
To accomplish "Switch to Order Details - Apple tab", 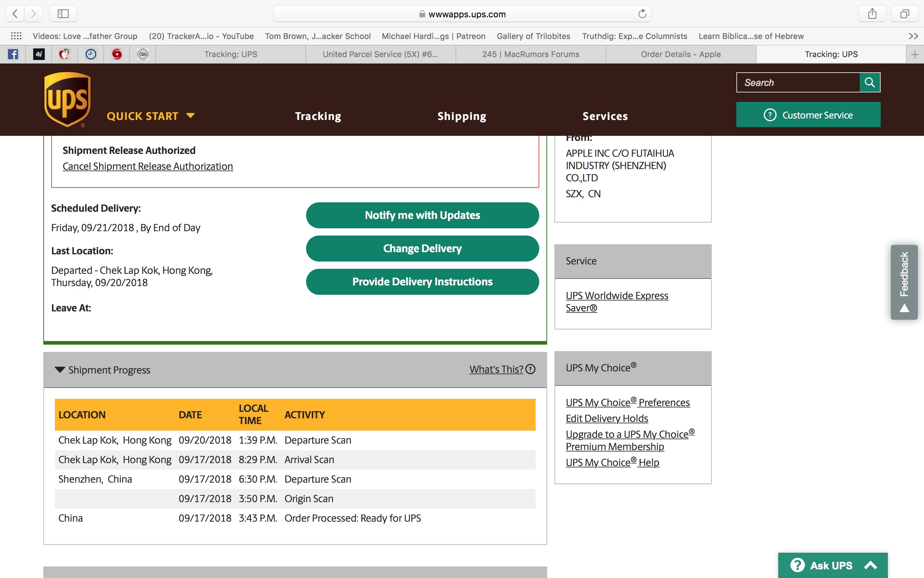I will click(681, 54).
